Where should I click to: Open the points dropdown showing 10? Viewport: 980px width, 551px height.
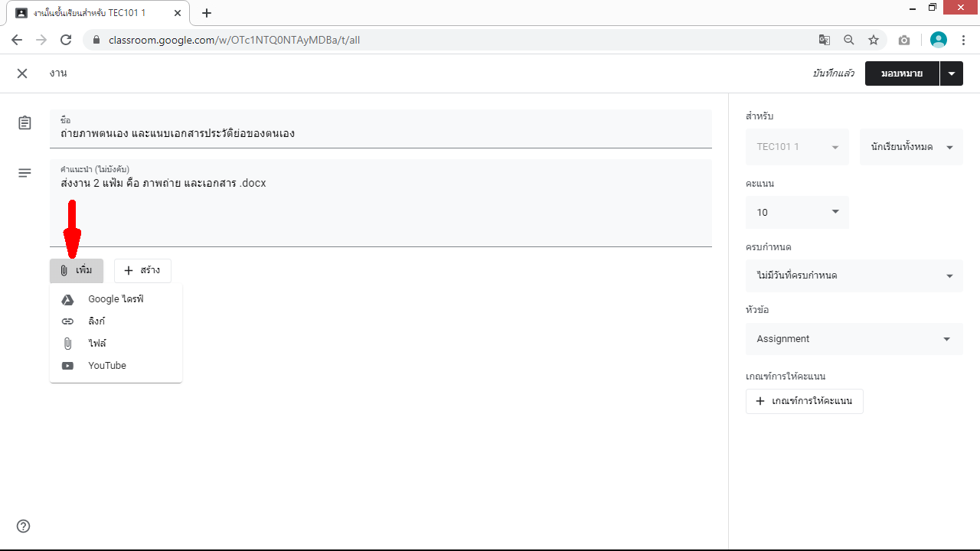pos(797,212)
